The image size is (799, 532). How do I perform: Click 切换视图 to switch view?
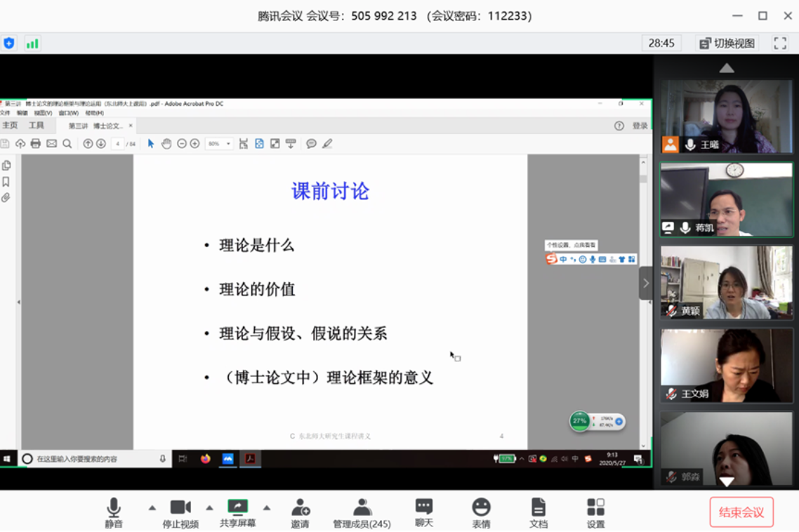tap(727, 44)
